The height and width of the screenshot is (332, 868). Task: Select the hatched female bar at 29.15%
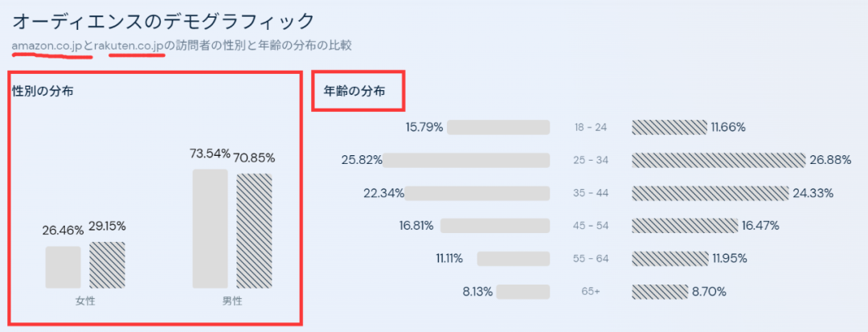pos(107,264)
